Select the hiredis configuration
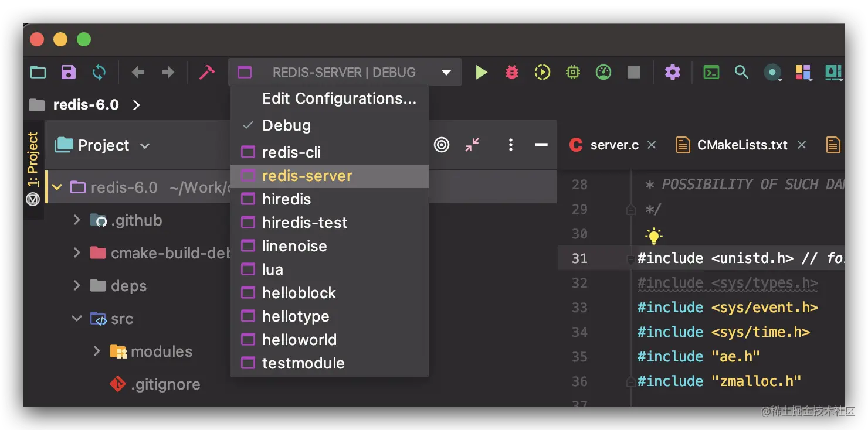 coord(330,199)
